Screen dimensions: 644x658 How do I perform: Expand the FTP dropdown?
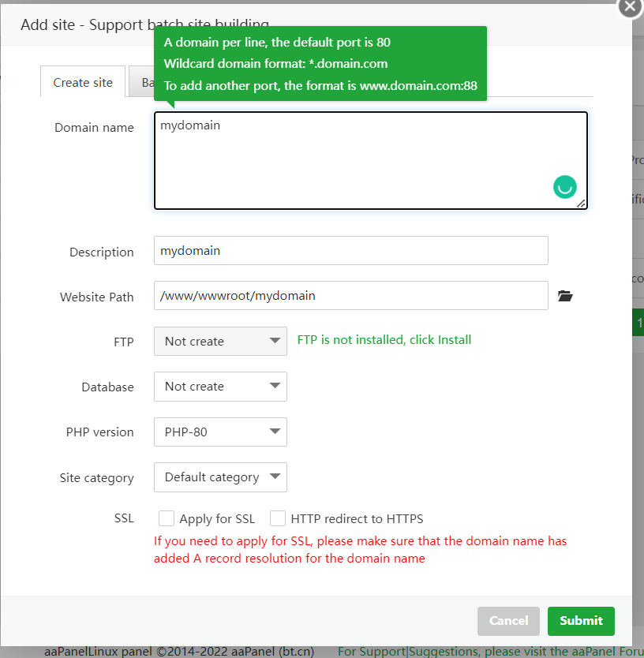(220, 342)
